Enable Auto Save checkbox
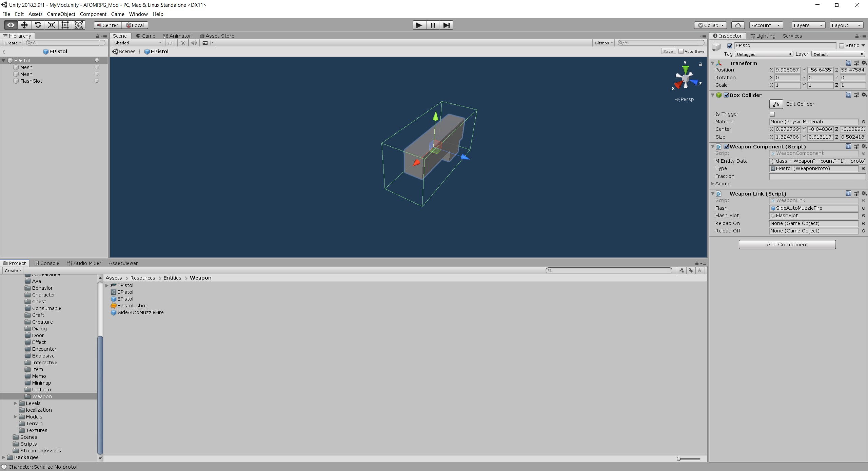 (x=681, y=52)
